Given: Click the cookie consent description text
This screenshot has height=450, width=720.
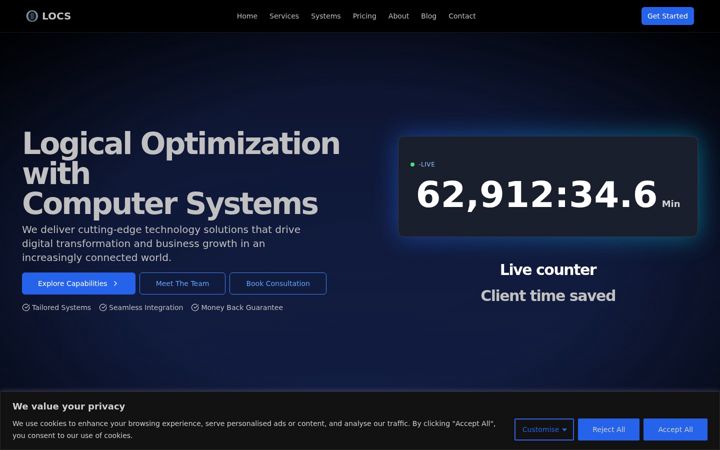Looking at the screenshot, I should coord(254,429).
